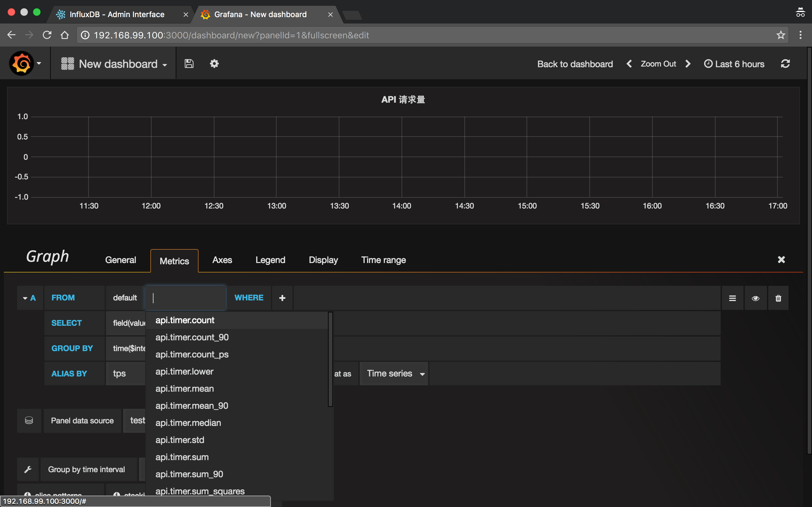The image size is (812, 507).
Task: Toggle query A visibility eye icon
Action: click(755, 298)
